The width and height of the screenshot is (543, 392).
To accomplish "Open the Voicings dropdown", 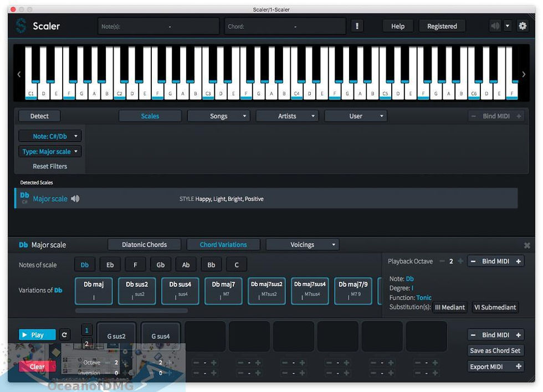I will tap(303, 245).
